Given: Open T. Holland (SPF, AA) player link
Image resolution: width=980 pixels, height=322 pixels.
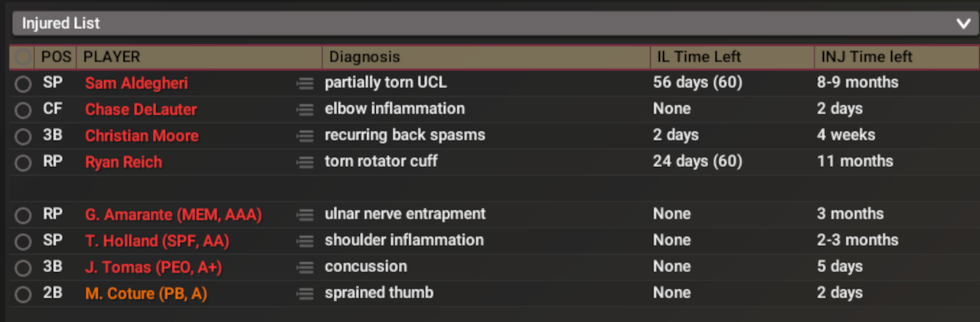Looking at the screenshot, I should pyautogui.click(x=157, y=241).
